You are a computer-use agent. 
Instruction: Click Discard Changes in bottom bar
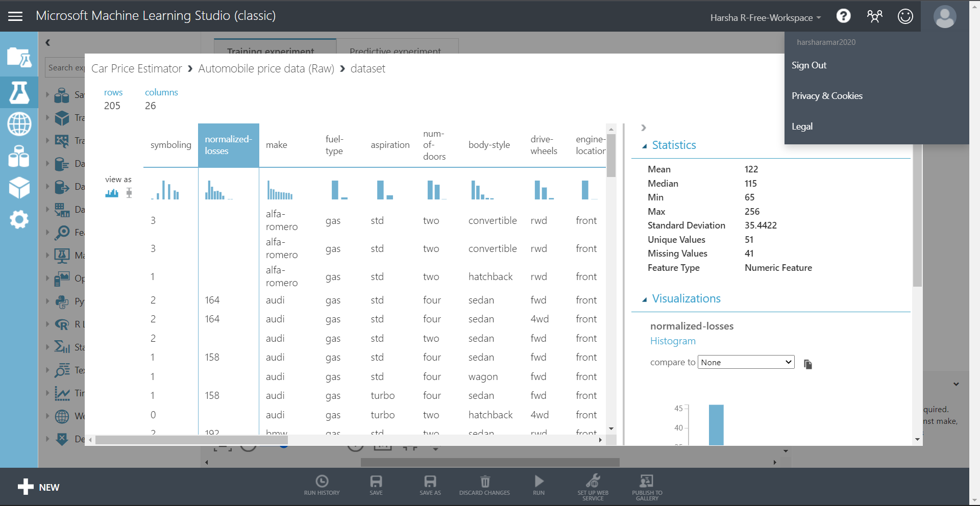coord(484,485)
